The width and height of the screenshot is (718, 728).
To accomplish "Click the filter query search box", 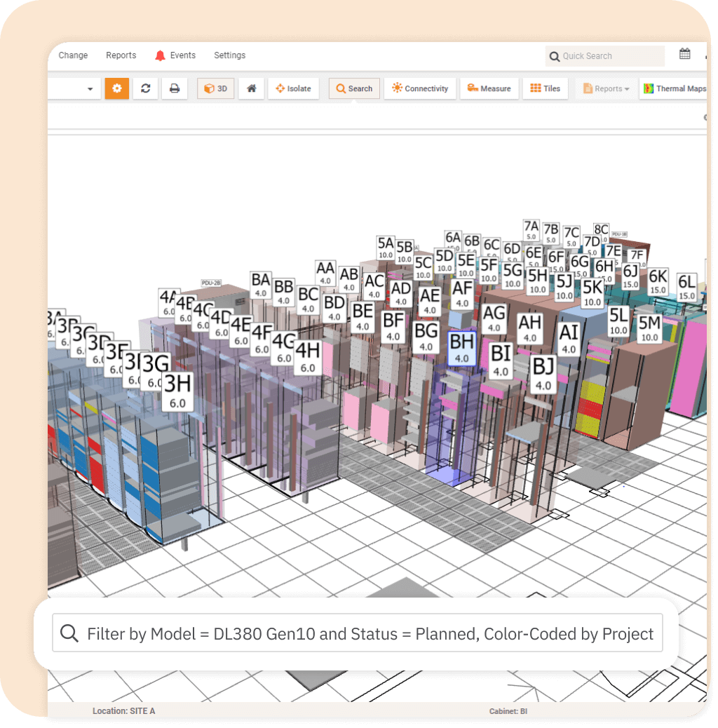I will coord(358,633).
